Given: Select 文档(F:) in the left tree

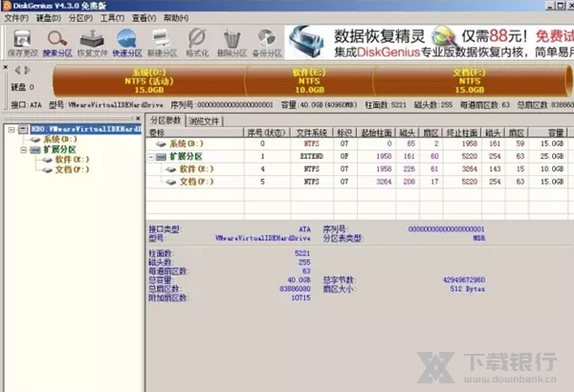Looking at the screenshot, I should point(72,169).
